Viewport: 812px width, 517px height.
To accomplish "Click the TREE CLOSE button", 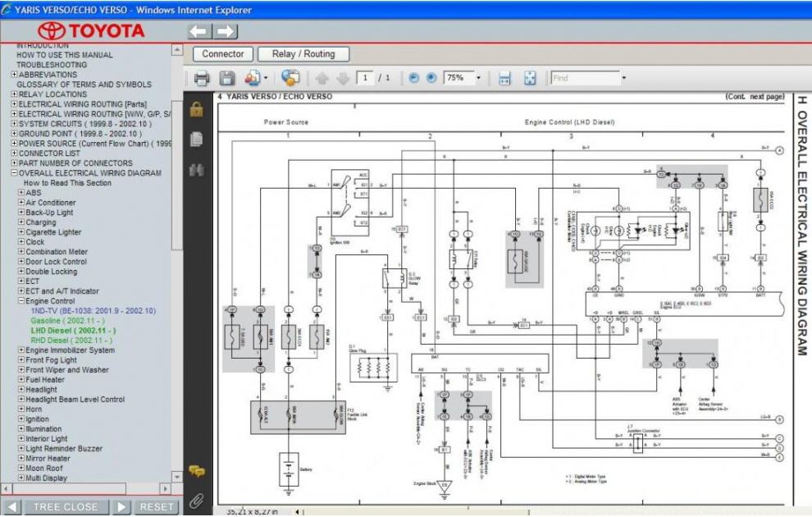I will click(x=66, y=507).
